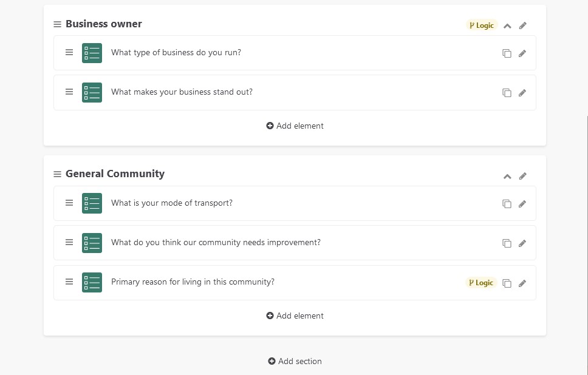588x375 pixels.
Task: Add a new section to the form
Action: (x=295, y=361)
